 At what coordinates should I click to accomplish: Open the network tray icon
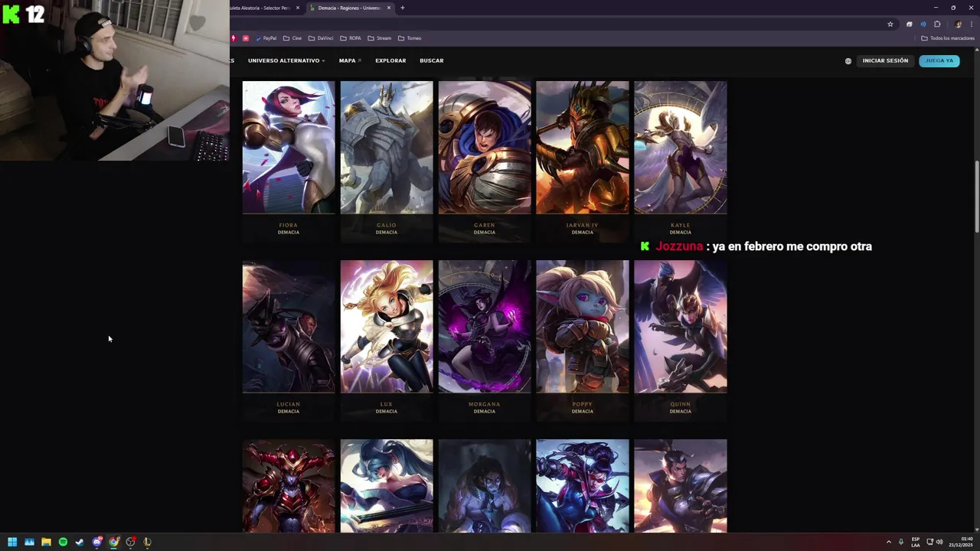(x=931, y=542)
